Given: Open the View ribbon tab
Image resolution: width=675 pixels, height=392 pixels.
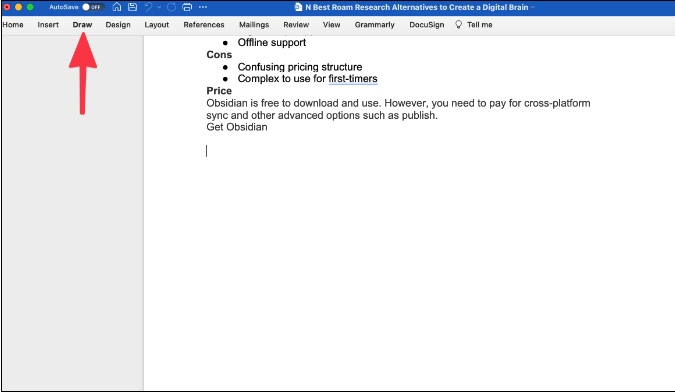Looking at the screenshot, I should tap(331, 25).
